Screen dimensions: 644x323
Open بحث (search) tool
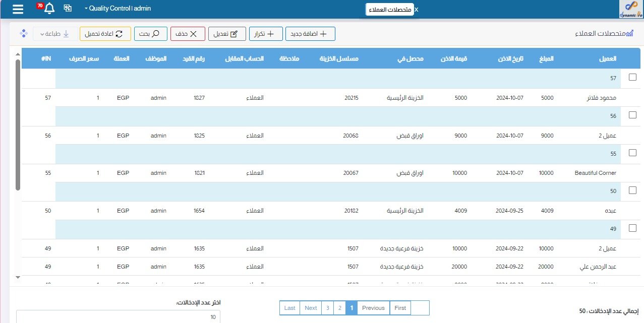(x=149, y=34)
